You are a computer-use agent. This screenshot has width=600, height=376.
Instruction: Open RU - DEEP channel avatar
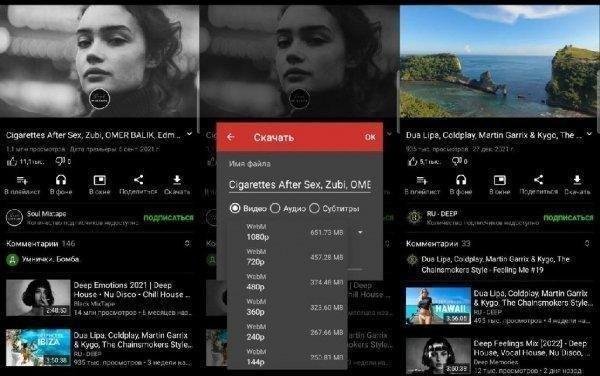(x=414, y=217)
